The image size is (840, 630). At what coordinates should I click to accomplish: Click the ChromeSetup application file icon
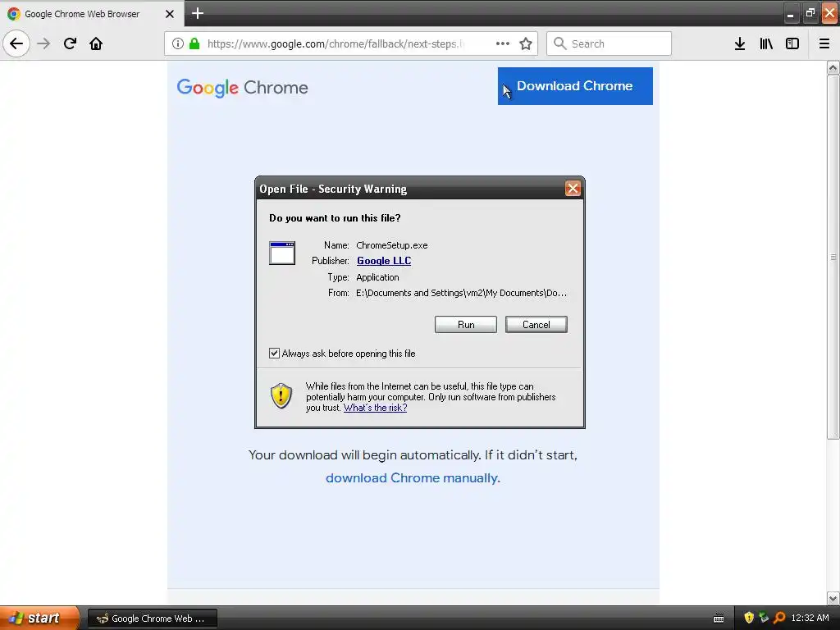coord(282,253)
